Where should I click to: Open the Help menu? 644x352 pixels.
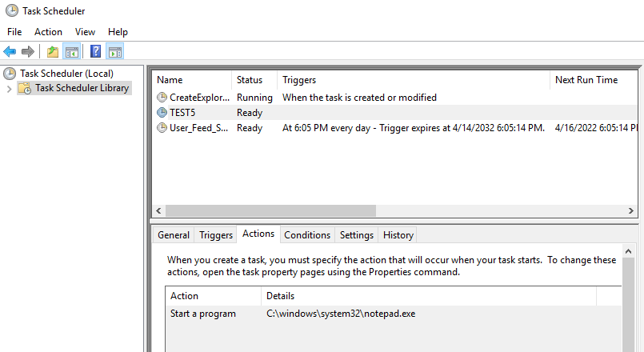tap(118, 32)
